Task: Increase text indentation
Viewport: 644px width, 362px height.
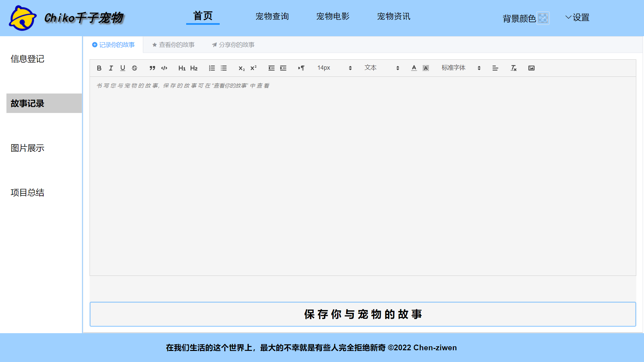Action: click(283, 68)
